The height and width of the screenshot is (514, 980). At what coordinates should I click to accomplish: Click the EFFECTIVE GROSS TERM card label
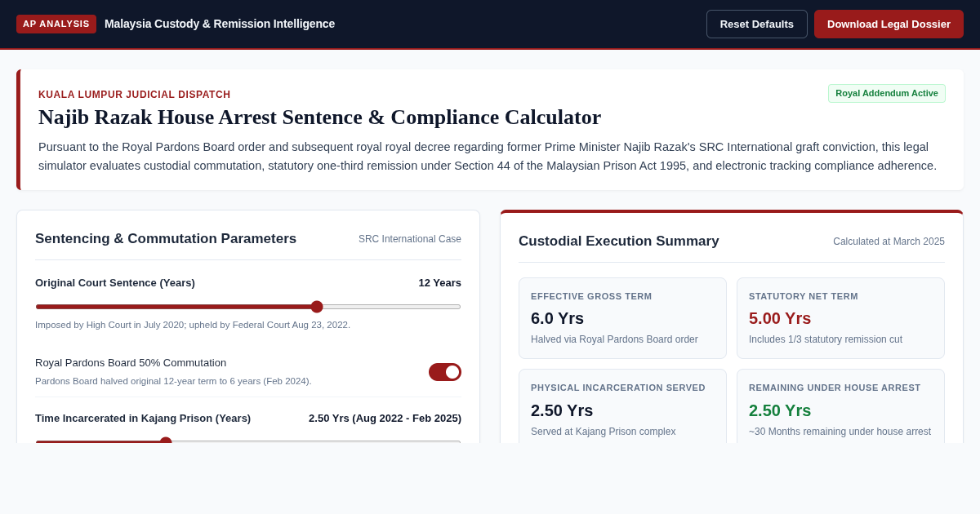(x=591, y=296)
